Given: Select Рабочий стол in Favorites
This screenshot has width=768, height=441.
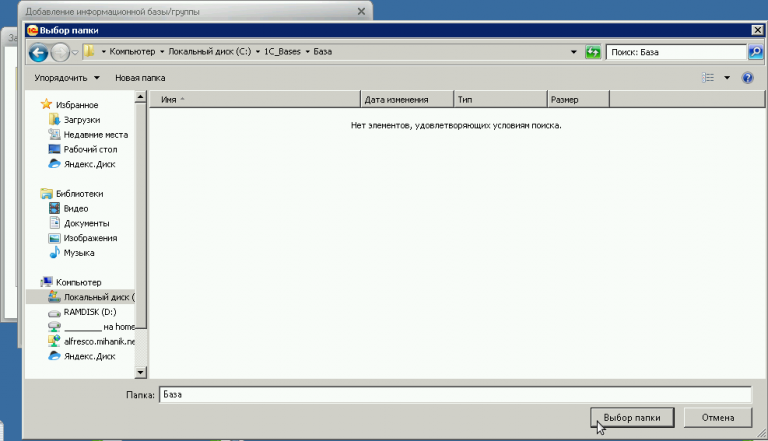Looking at the screenshot, I should pos(90,149).
